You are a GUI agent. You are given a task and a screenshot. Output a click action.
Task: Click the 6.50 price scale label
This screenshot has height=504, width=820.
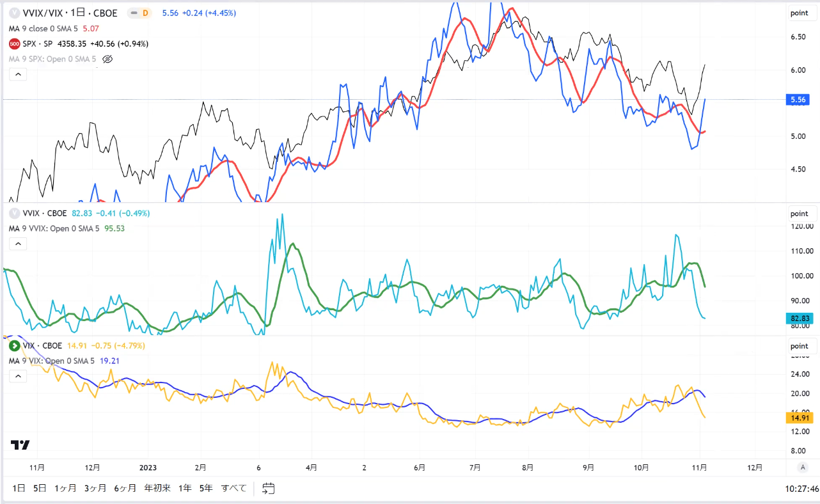pos(797,37)
